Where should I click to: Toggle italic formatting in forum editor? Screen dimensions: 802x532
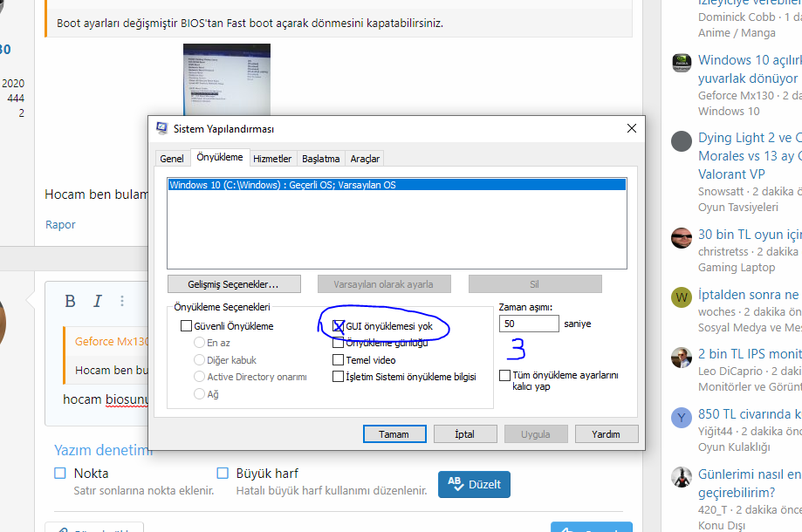click(x=97, y=302)
